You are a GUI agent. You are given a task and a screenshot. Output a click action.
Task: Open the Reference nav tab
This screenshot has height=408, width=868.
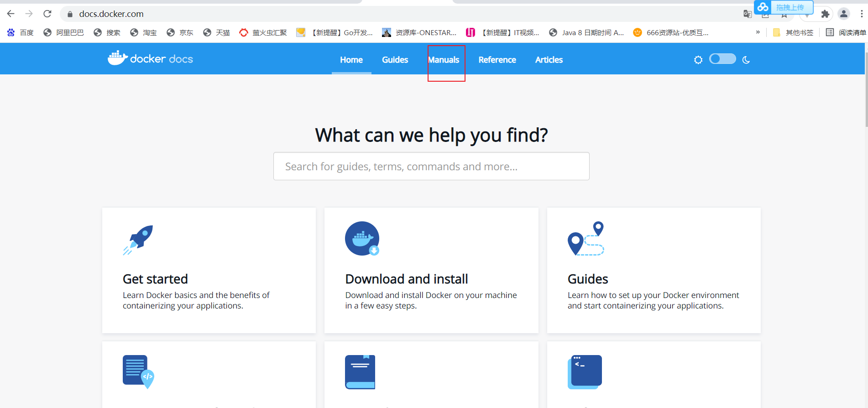coord(497,60)
